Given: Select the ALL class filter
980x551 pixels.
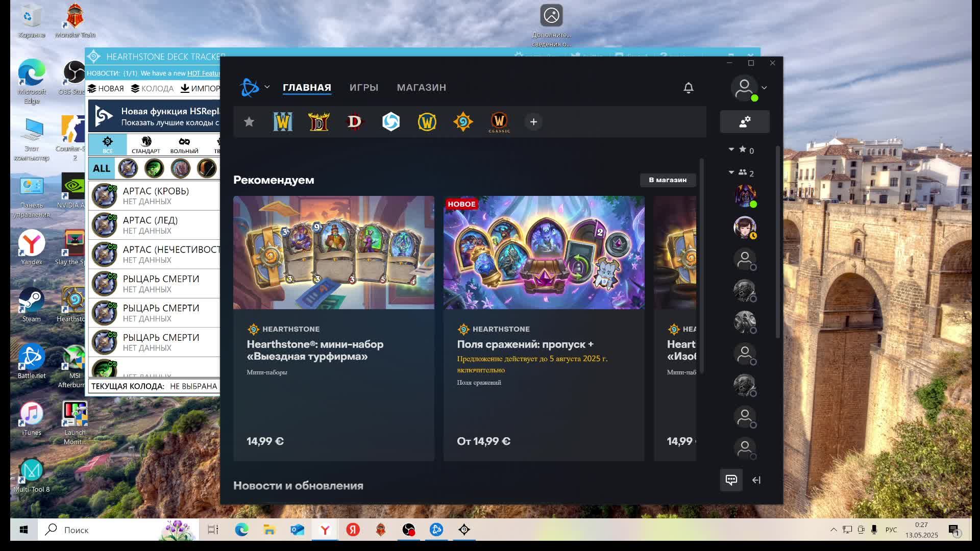Looking at the screenshot, I should point(102,169).
